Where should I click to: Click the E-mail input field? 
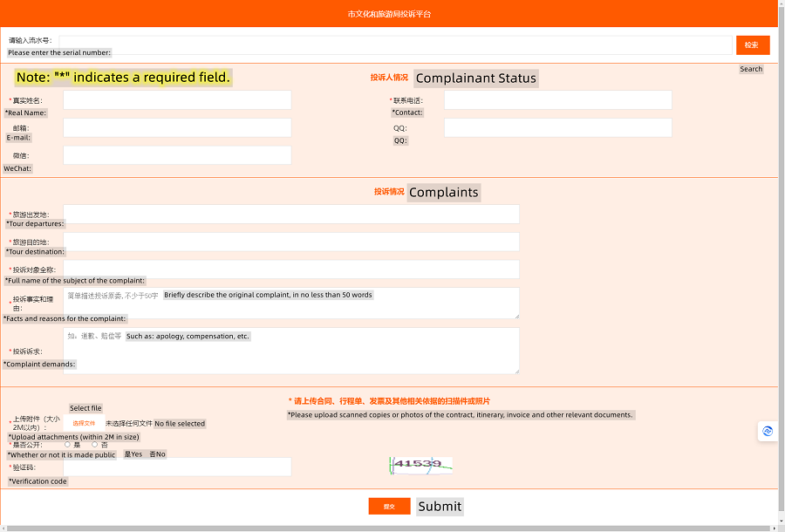[x=177, y=127]
